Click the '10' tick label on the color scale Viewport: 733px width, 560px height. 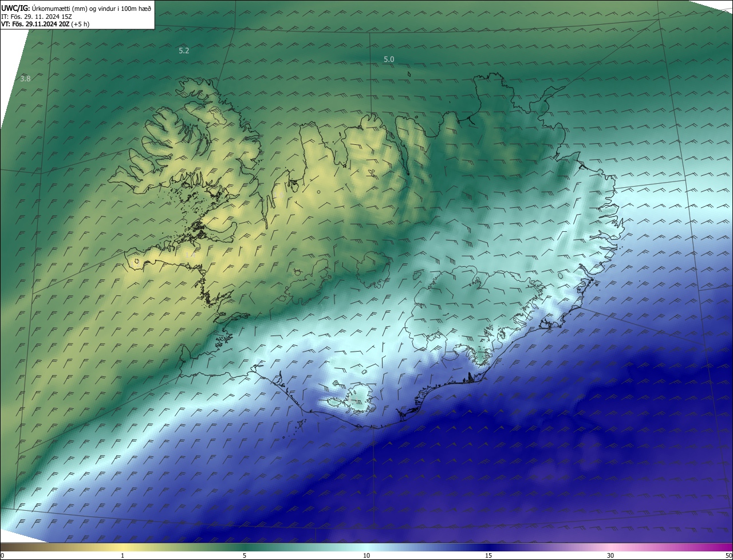[366, 555]
